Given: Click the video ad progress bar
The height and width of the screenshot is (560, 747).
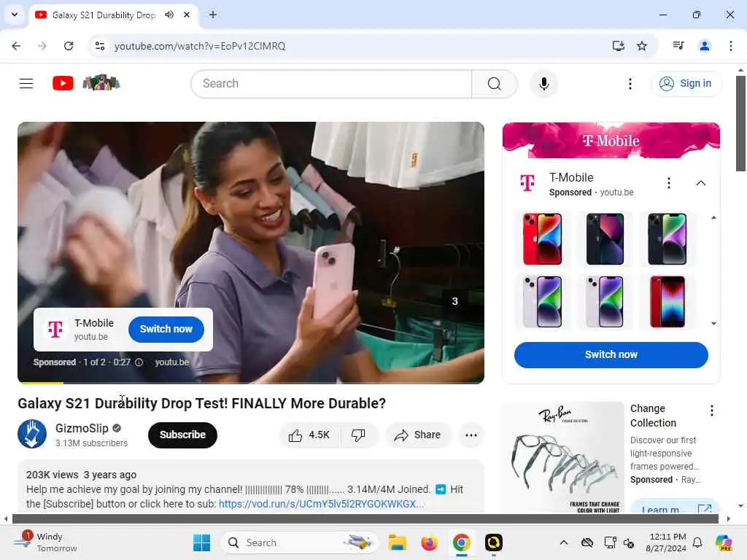Looking at the screenshot, I should click(251, 382).
